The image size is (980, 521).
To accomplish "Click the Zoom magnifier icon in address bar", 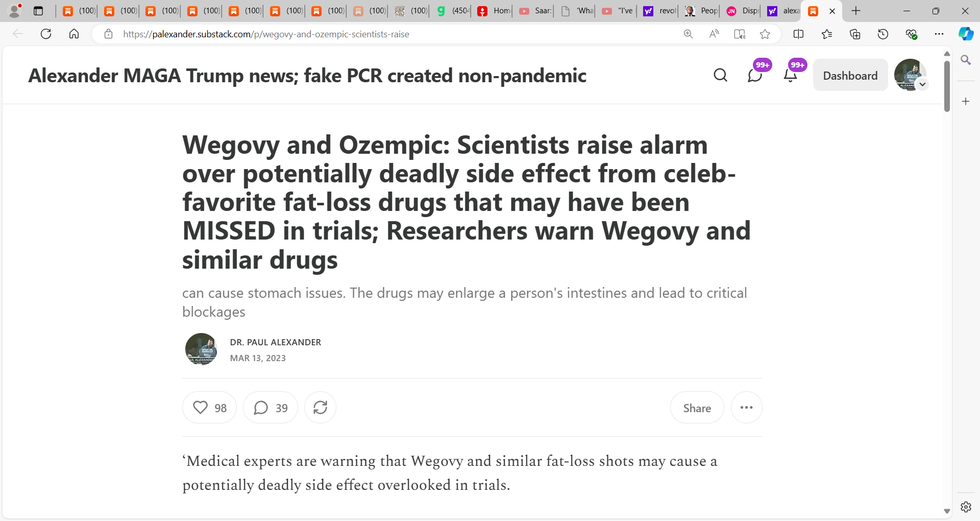I will pos(688,34).
